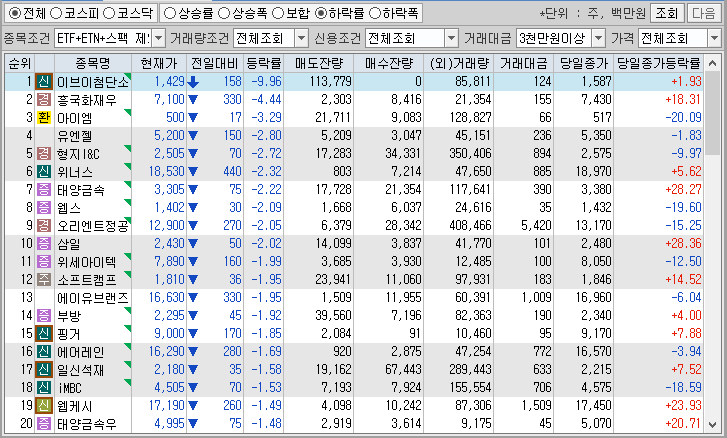Click 형지I&C volume 350,406
The width and height of the screenshot is (727, 438).
[x=470, y=153]
